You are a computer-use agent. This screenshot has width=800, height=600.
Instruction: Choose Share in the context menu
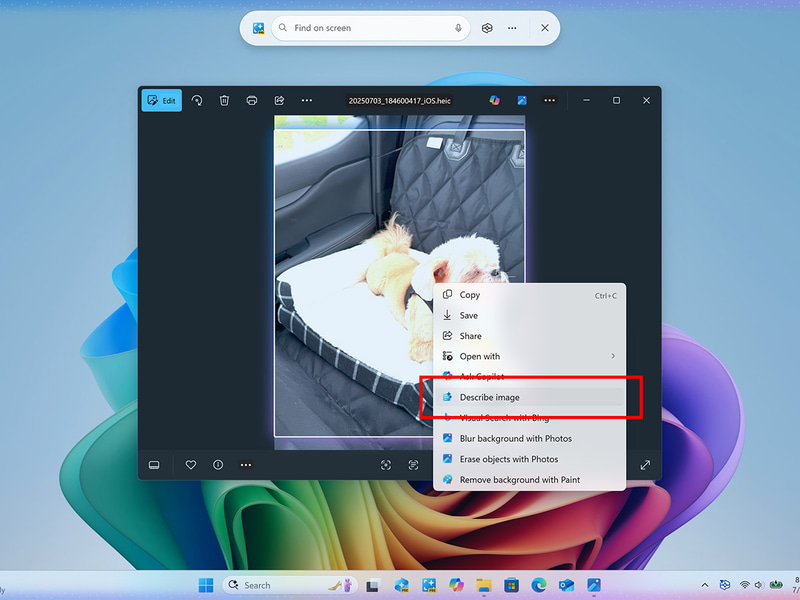[x=530, y=336]
